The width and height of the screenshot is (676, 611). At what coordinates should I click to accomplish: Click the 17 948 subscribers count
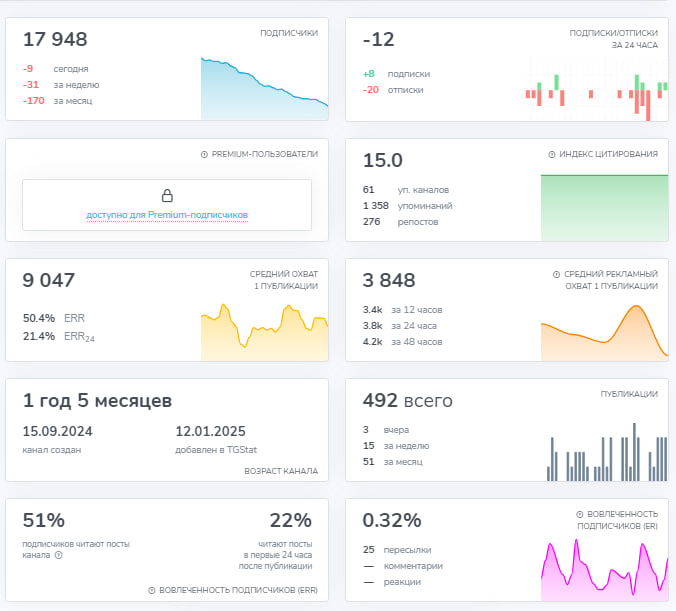click(x=55, y=39)
